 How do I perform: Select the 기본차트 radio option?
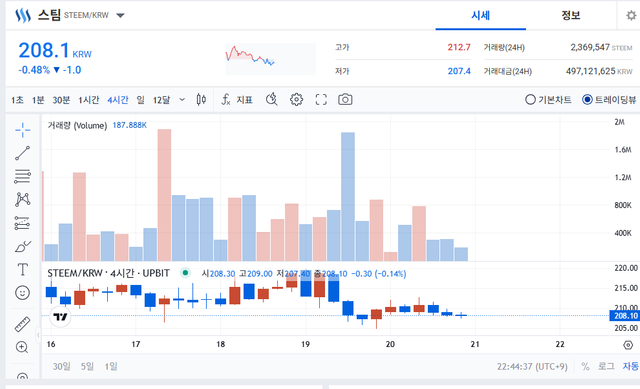click(x=548, y=100)
